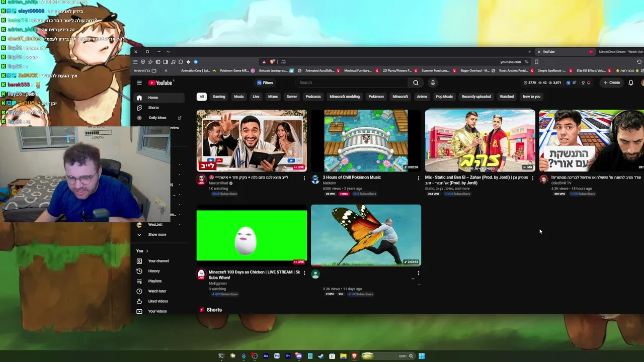The height and width of the screenshot is (362, 644).
Task: Open YouTube notifications bell
Action: click(630, 82)
